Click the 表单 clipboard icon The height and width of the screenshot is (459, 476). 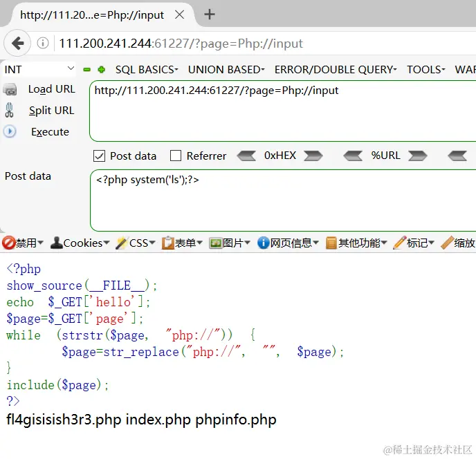click(167, 243)
